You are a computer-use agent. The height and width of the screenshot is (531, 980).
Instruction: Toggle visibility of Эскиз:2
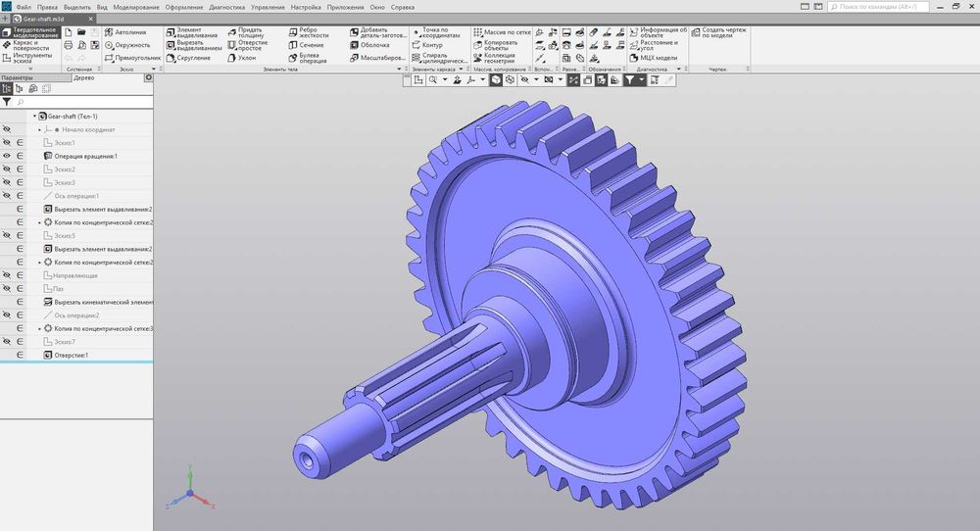point(7,169)
